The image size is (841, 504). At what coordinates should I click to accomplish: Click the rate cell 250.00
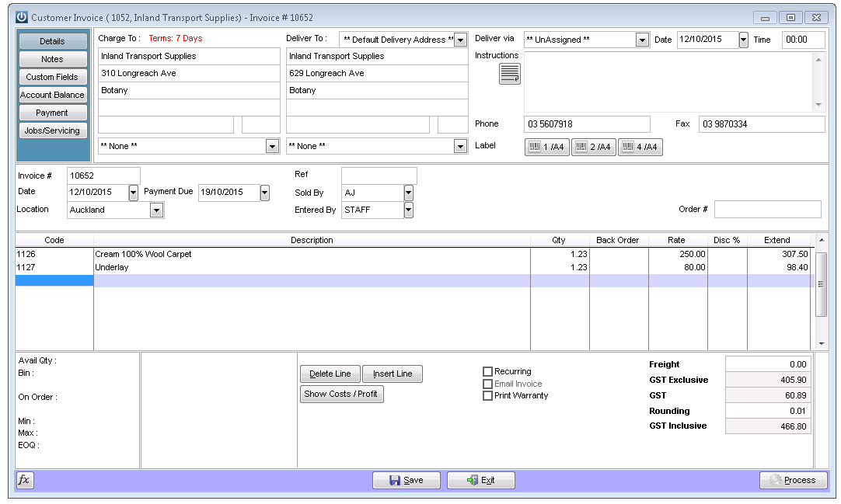click(678, 255)
